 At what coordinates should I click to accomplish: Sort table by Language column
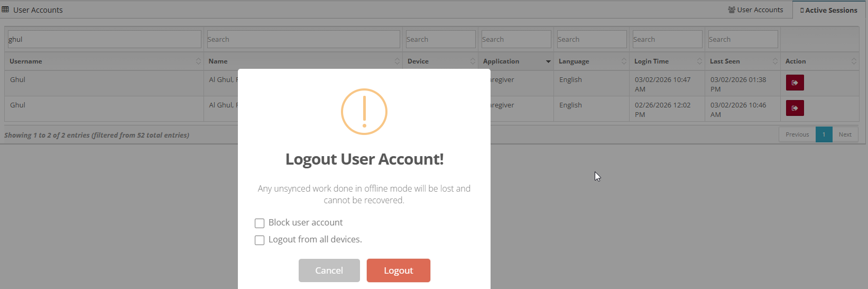592,61
